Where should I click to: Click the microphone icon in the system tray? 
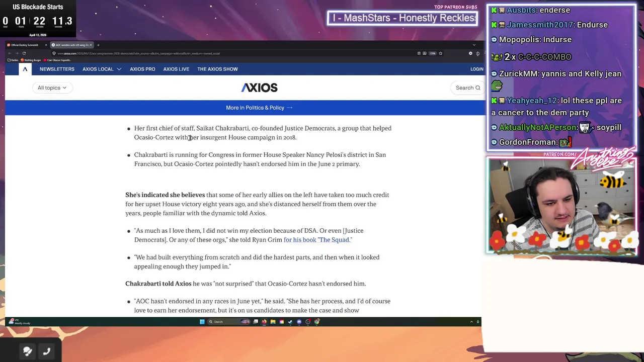pos(478,322)
